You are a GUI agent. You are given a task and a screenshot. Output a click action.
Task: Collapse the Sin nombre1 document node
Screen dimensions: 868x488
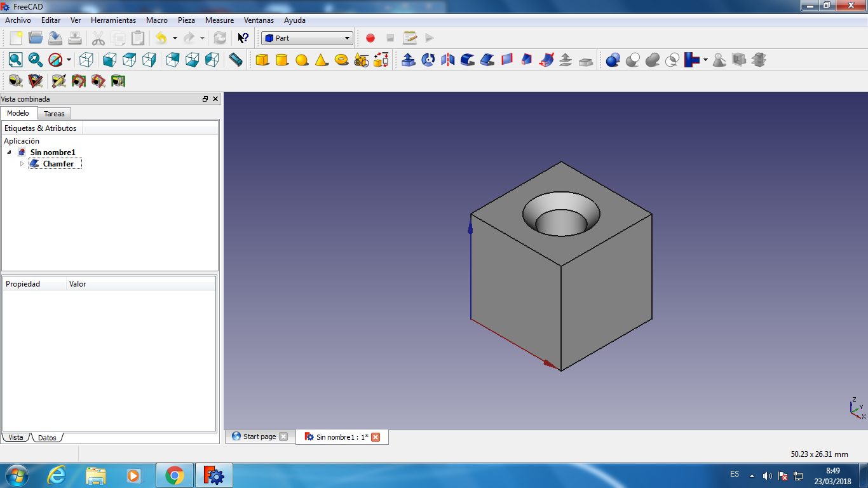(9, 152)
